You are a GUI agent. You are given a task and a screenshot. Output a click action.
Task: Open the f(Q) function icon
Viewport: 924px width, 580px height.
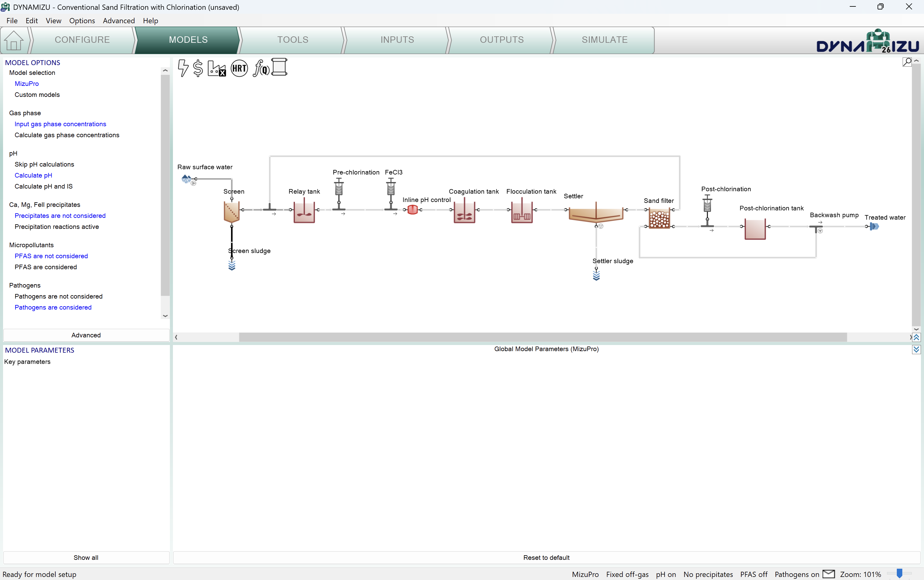click(261, 68)
